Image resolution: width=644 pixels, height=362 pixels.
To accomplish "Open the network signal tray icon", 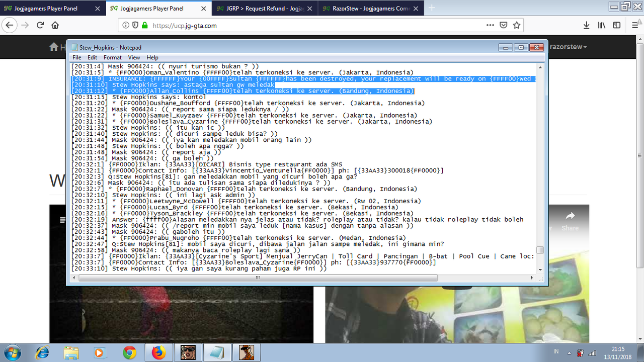I will point(592,352).
